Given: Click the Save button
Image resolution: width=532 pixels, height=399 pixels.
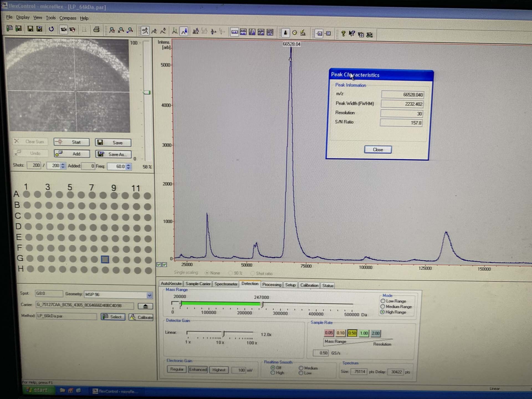Looking at the screenshot, I should (113, 143).
